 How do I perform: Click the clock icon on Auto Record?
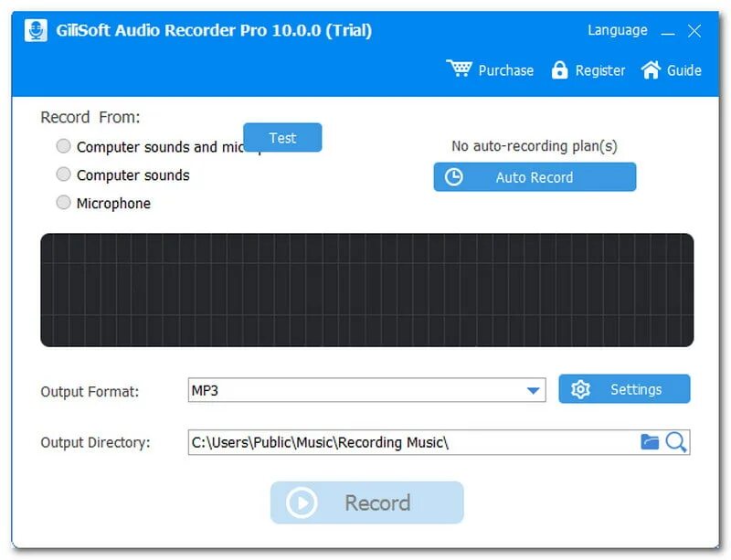click(x=453, y=176)
